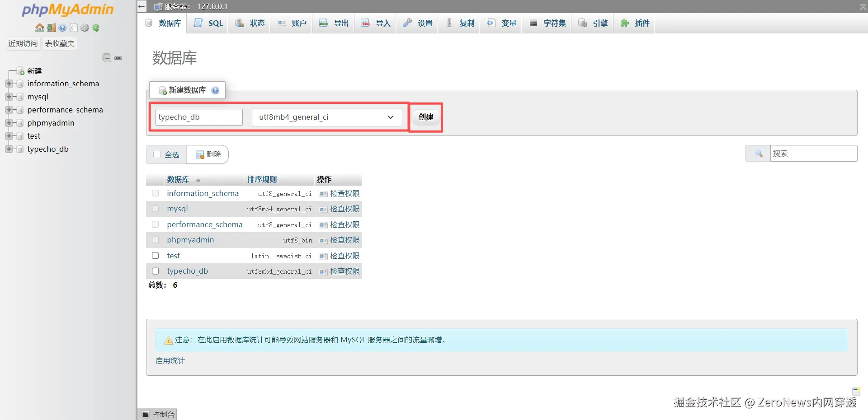Hide the navigation panel with the left-arrow toggle

pyautogui.click(x=142, y=7)
